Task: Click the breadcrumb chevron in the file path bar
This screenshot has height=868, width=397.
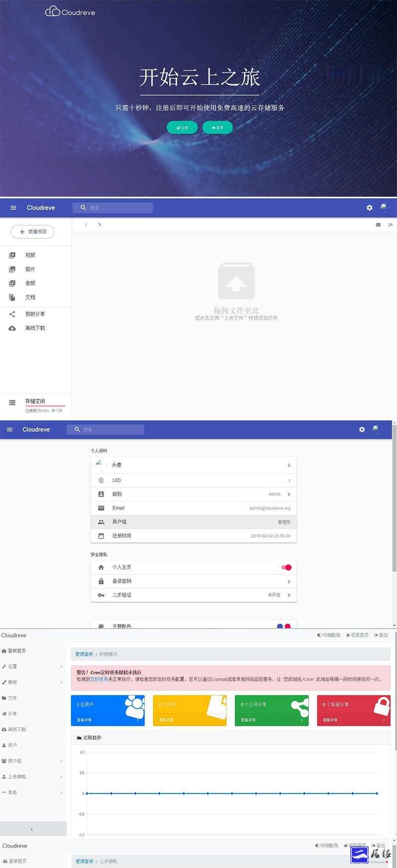Action: [99, 225]
